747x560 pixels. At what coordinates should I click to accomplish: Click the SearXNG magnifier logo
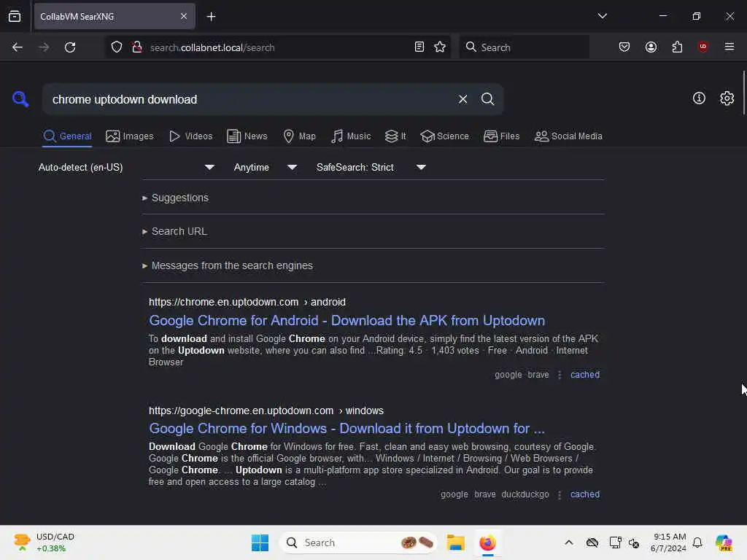pyautogui.click(x=20, y=99)
